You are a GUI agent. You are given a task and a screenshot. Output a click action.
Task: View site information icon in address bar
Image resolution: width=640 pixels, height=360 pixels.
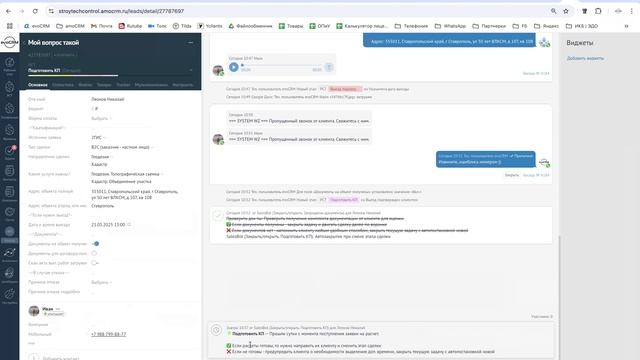[51, 11]
